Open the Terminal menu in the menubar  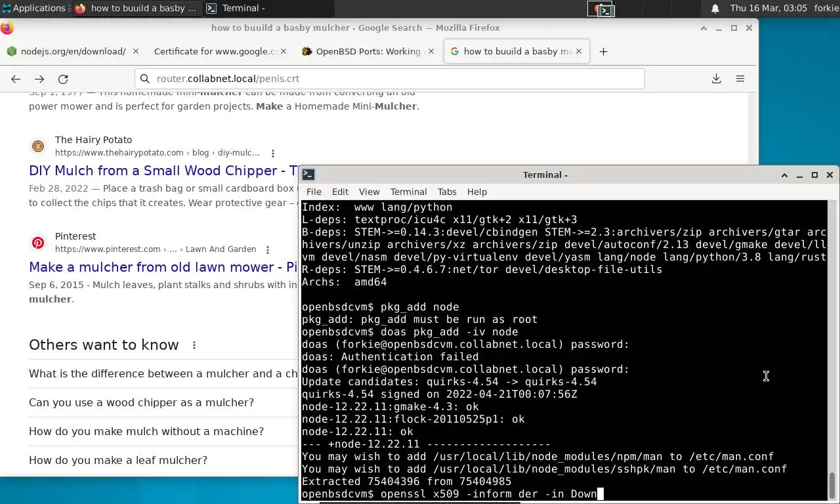(408, 192)
